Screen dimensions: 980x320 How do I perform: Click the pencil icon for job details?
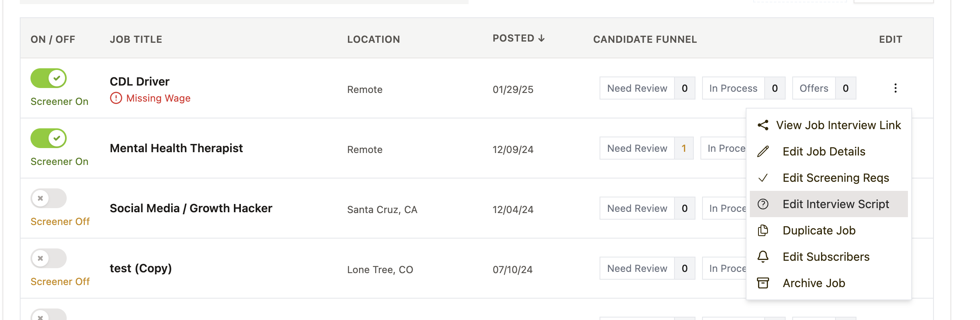pyautogui.click(x=763, y=151)
